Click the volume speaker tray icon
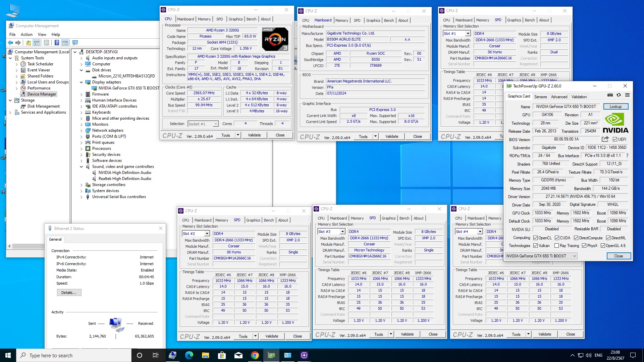 589,355
